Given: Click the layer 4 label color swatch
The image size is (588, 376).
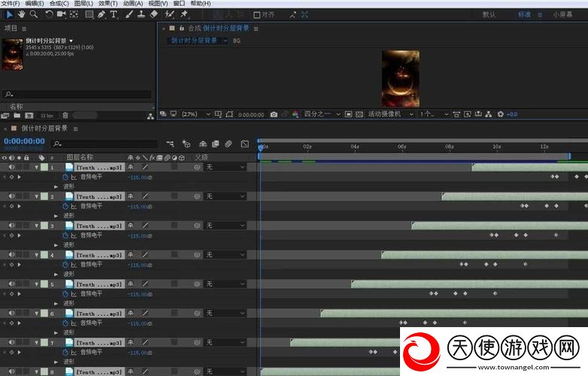Looking at the screenshot, I should pos(44,255).
